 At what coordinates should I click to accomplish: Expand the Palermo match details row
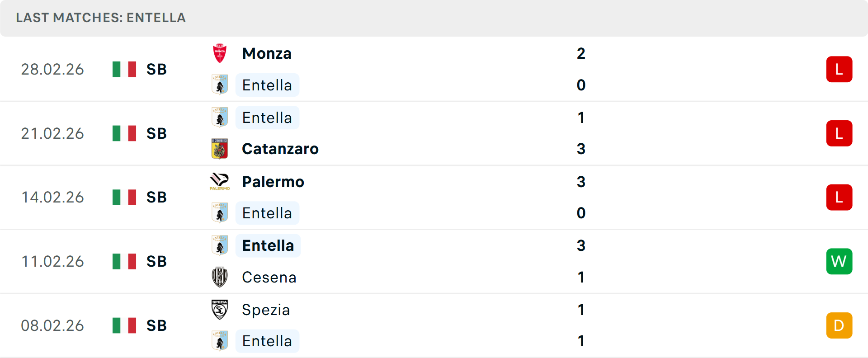tap(434, 197)
